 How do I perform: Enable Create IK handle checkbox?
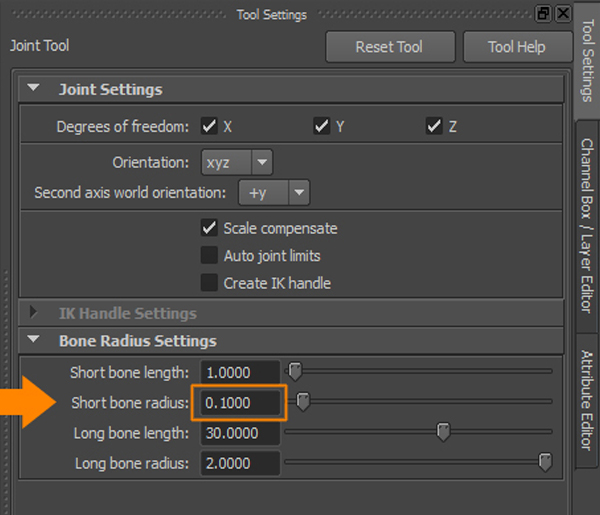pos(209,283)
